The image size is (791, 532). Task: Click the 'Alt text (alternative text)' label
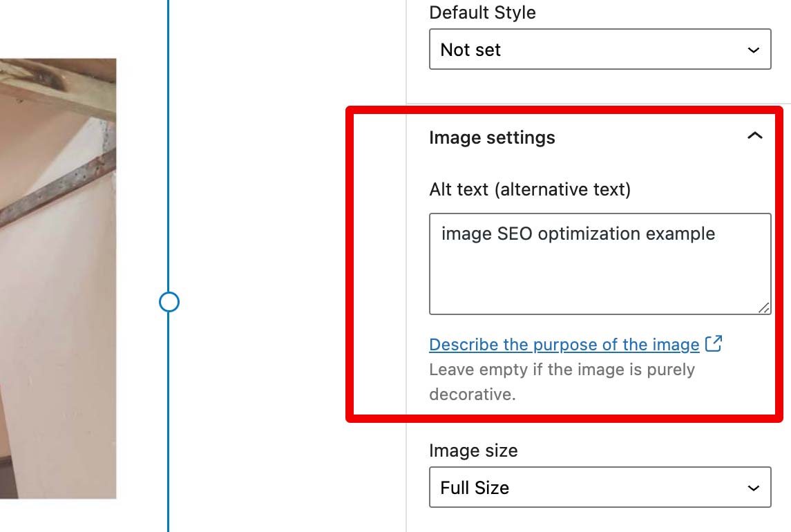click(530, 189)
